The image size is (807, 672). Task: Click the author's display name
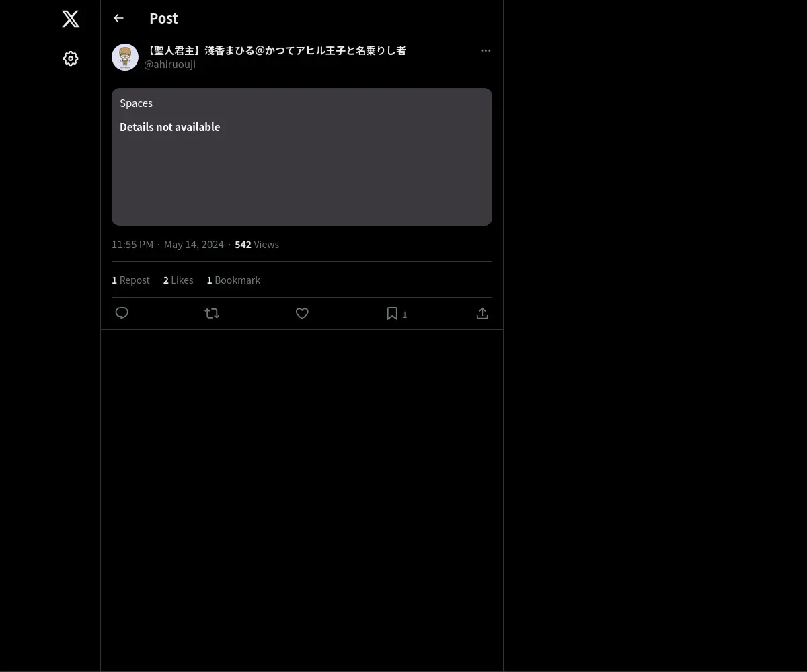(275, 50)
